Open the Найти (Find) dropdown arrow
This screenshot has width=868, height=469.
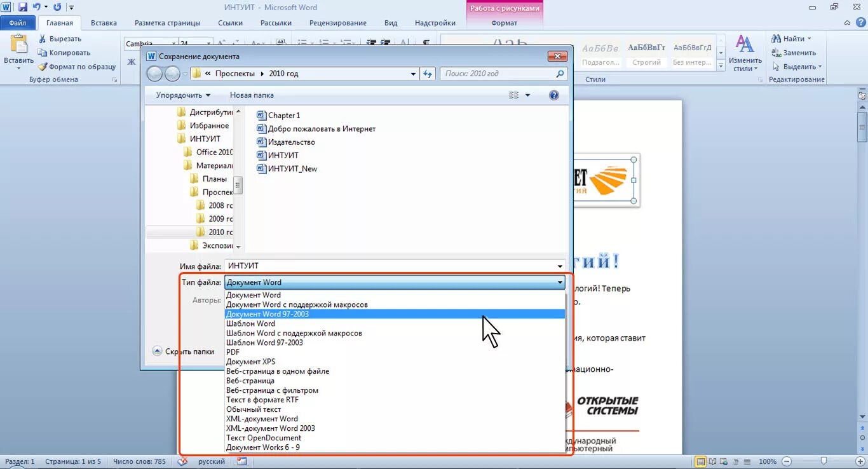(x=809, y=39)
